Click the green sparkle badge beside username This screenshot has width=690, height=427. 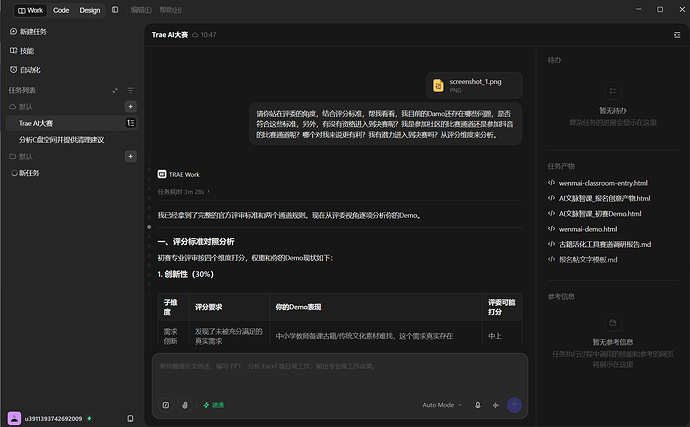point(89,418)
